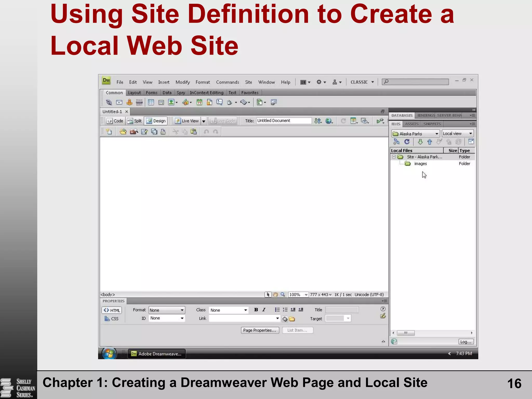Viewport: 532px width, 399px height.
Task: Click Browse for File folder icon
Action: 292,319
